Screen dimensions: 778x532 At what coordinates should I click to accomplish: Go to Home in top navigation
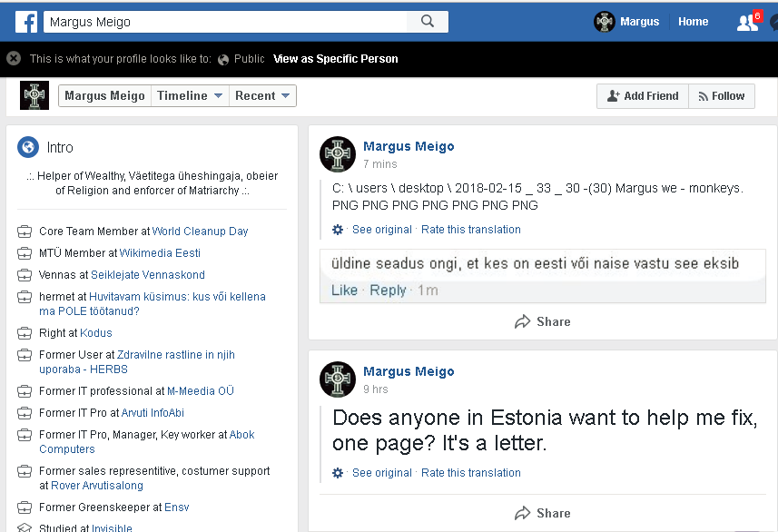point(694,22)
